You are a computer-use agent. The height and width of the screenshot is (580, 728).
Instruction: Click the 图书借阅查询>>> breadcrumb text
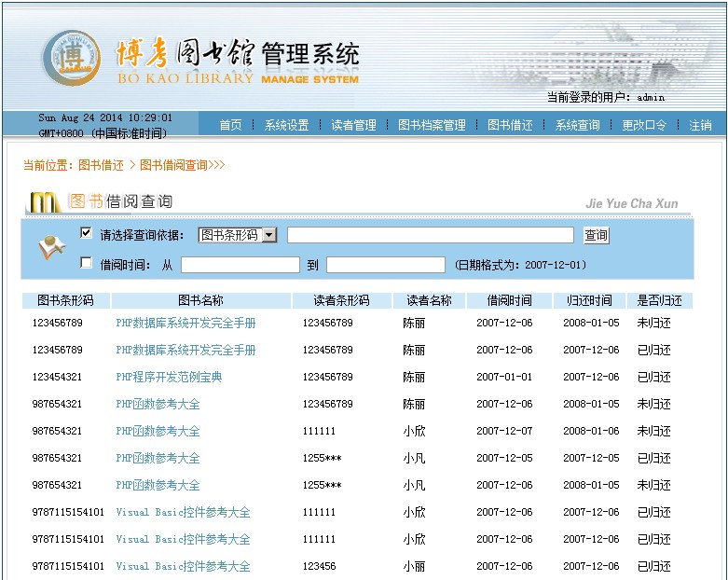183,165
